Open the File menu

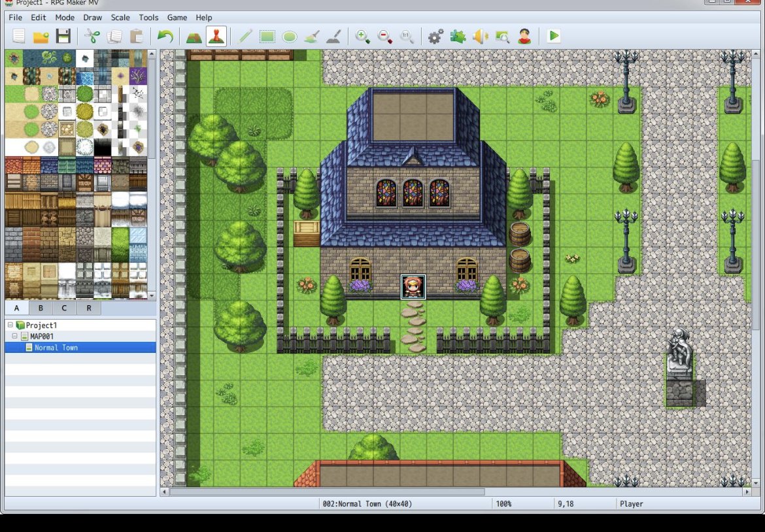coord(15,17)
